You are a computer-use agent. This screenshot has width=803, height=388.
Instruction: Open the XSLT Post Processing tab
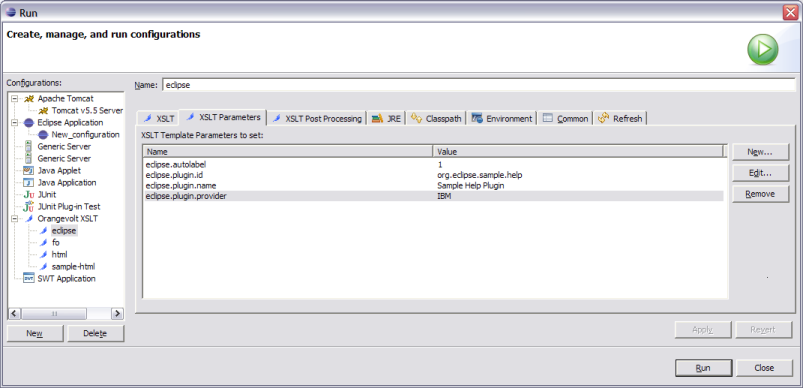pyautogui.click(x=317, y=119)
